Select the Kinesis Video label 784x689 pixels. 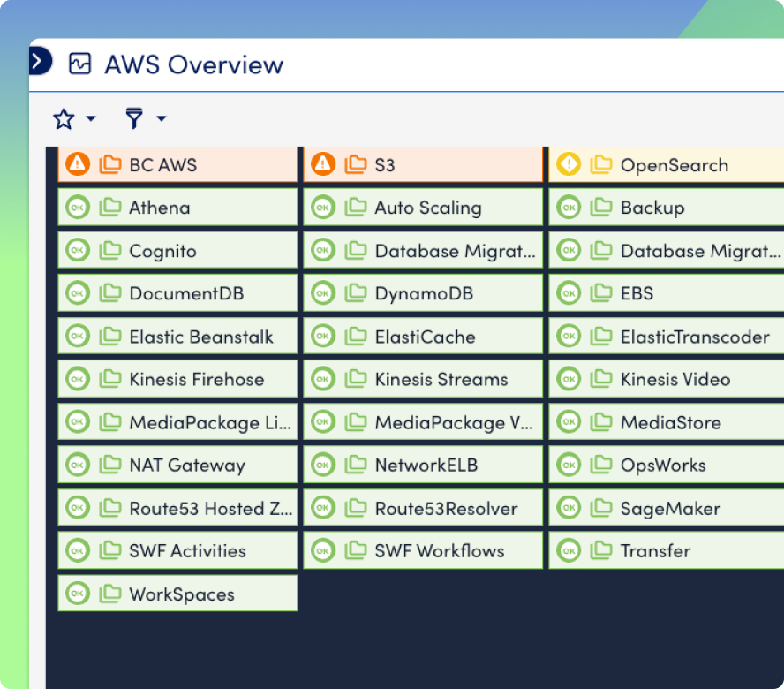[675, 380]
